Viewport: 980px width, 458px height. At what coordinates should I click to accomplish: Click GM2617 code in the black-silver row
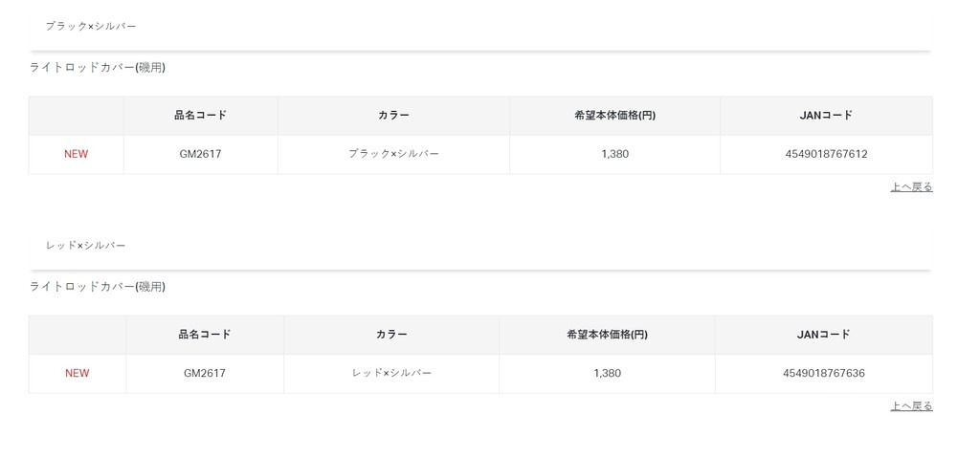tap(200, 154)
